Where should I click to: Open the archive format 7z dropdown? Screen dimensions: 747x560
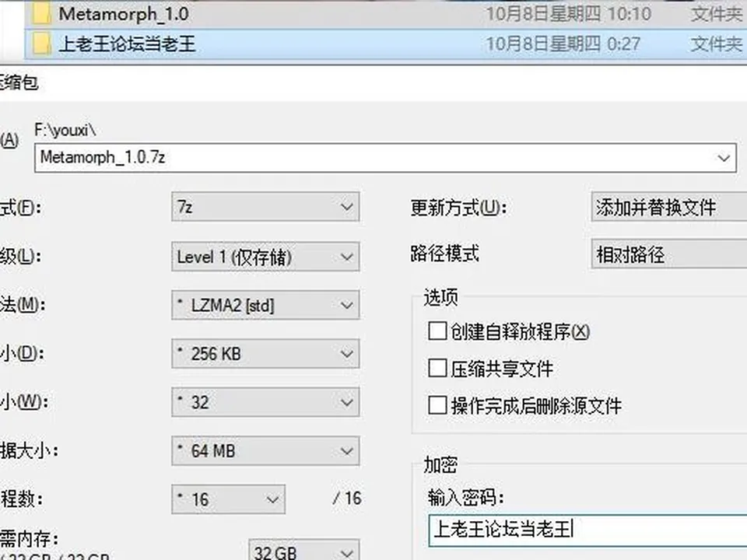pyautogui.click(x=265, y=207)
